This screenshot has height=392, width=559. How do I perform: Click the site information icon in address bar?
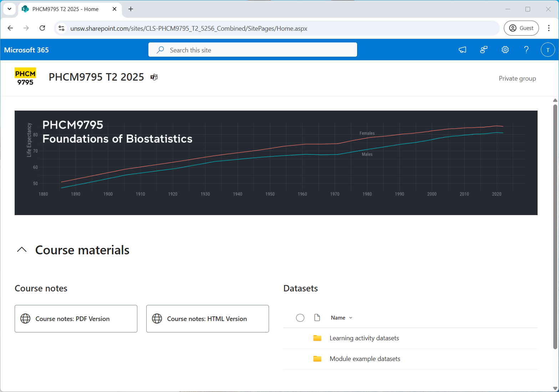[61, 28]
